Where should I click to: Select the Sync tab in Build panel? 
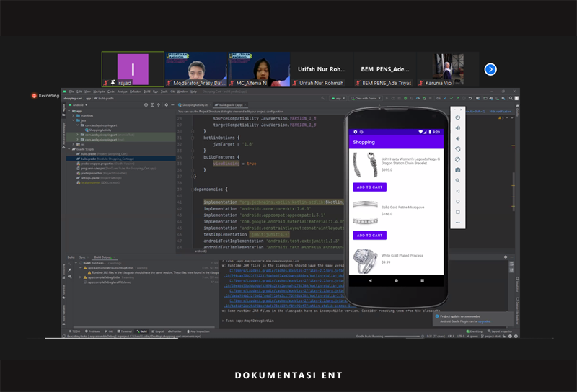coord(82,257)
